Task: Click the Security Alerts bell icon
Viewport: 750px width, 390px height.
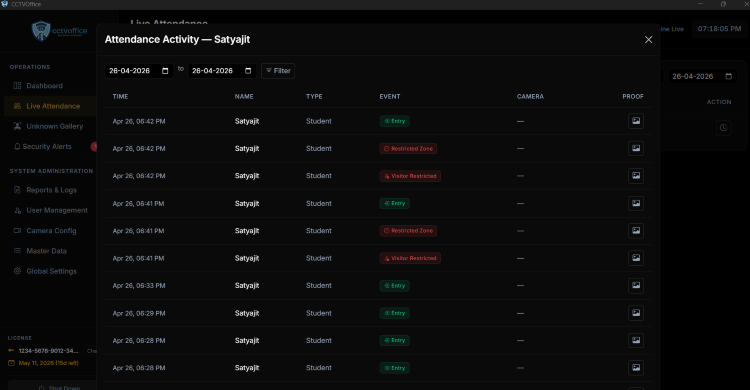Action: [x=17, y=146]
